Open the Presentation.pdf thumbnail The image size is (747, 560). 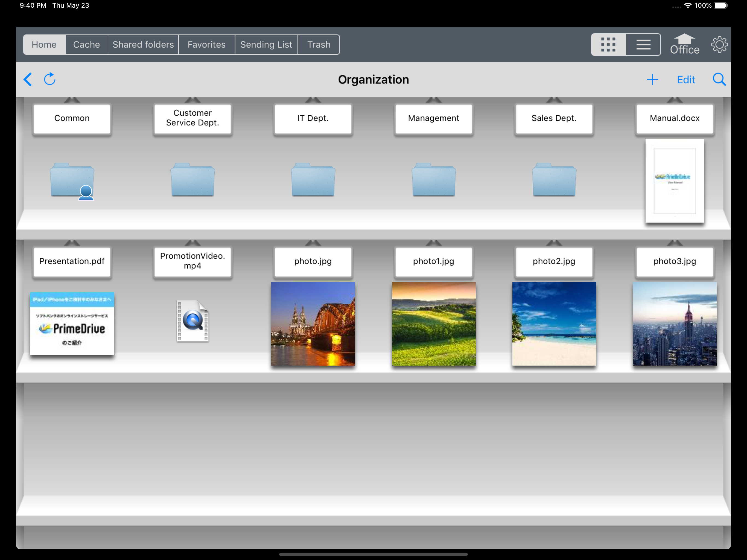(x=72, y=323)
